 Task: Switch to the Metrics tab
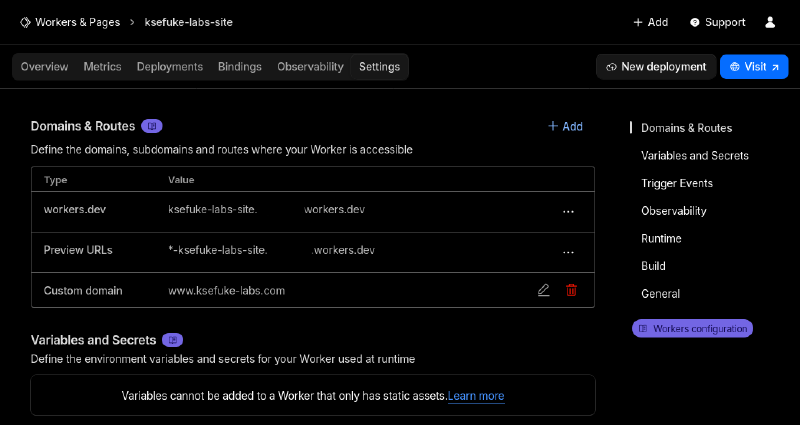click(103, 67)
